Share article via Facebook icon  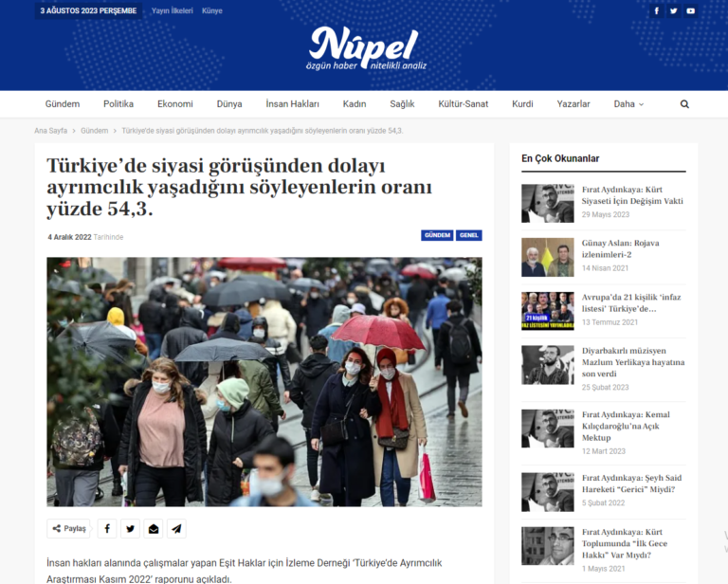107,528
